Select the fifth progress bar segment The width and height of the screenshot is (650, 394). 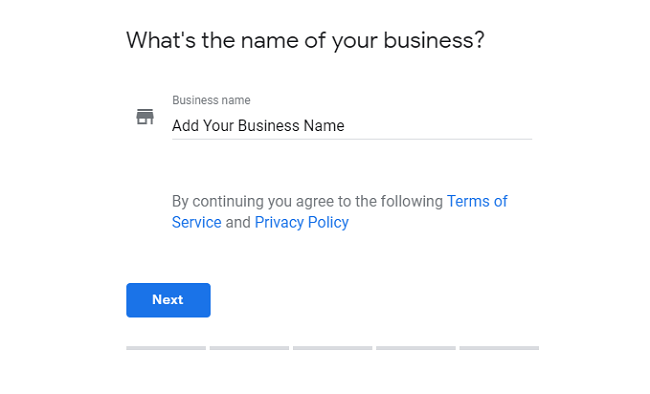[x=499, y=348]
